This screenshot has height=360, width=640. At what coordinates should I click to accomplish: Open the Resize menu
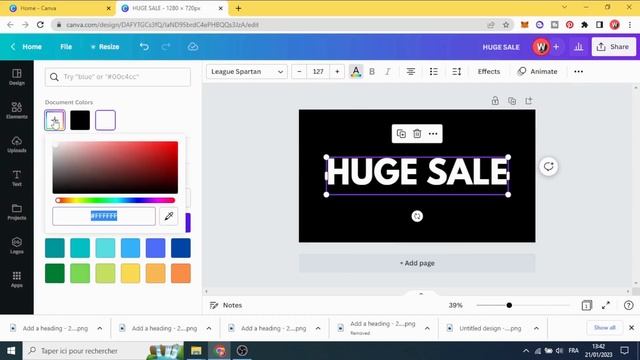[105, 47]
